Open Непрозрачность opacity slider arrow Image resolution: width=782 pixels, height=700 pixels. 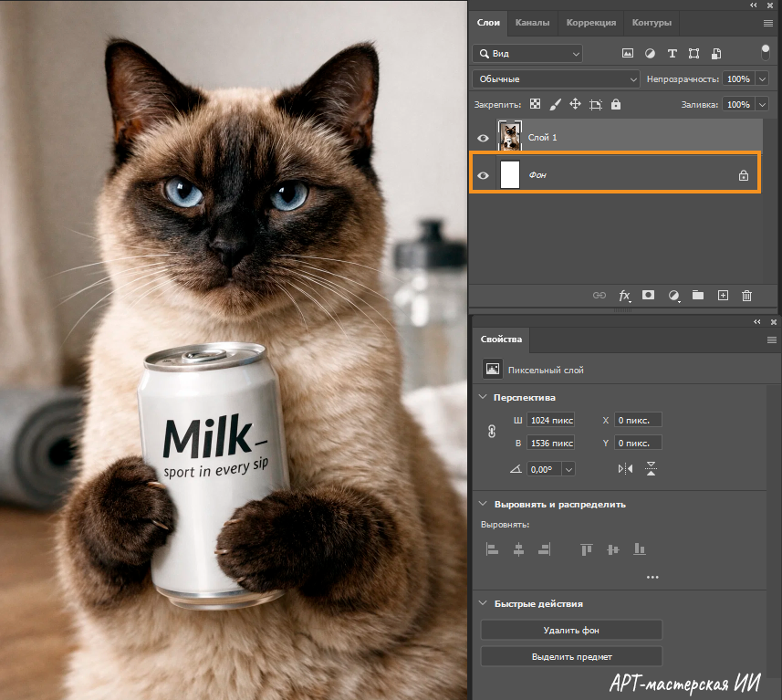[x=762, y=78]
